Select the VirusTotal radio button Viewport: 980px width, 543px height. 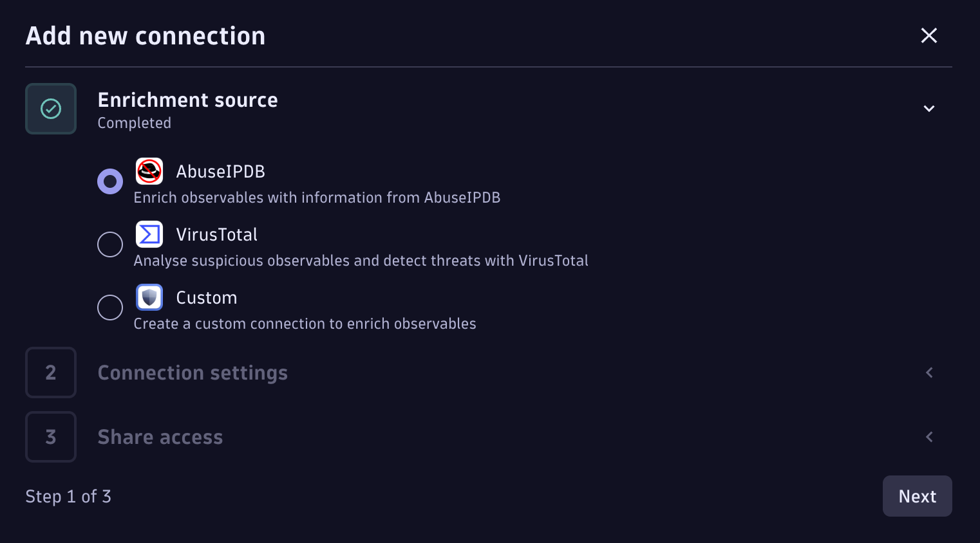tap(110, 244)
